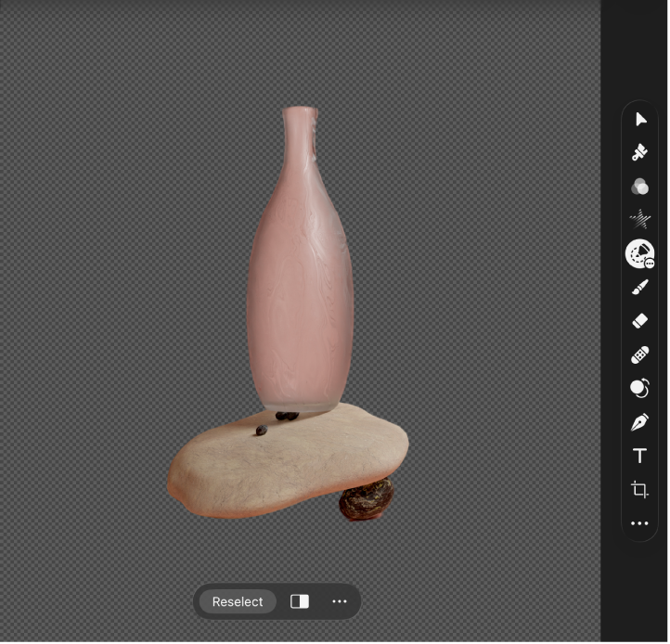
Task: Toggle the half-filled rectangle icon beside Reselect
Action: click(300, 602)
